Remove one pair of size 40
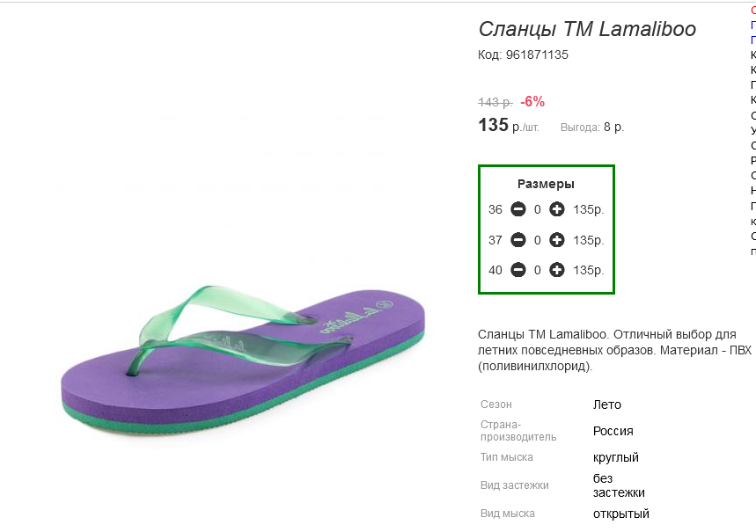The image size is (756, 532). [x=518, y=270]
